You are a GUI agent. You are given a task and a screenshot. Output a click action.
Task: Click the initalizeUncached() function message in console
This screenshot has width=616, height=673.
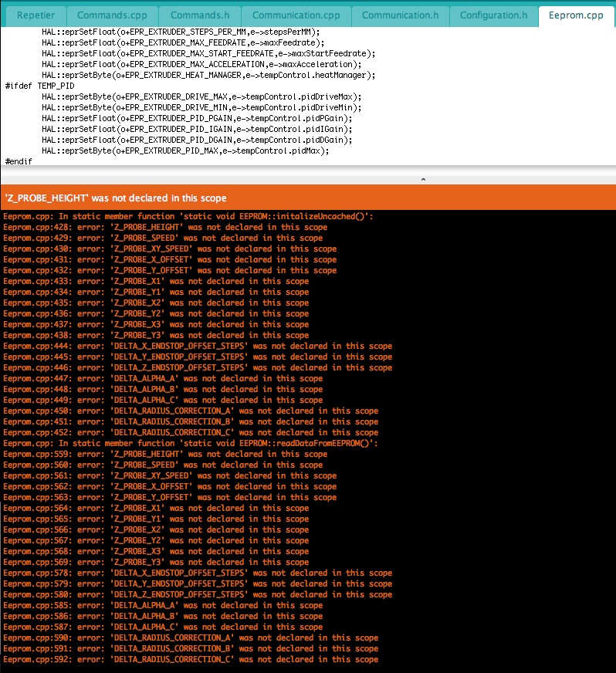tap(188, 217)
